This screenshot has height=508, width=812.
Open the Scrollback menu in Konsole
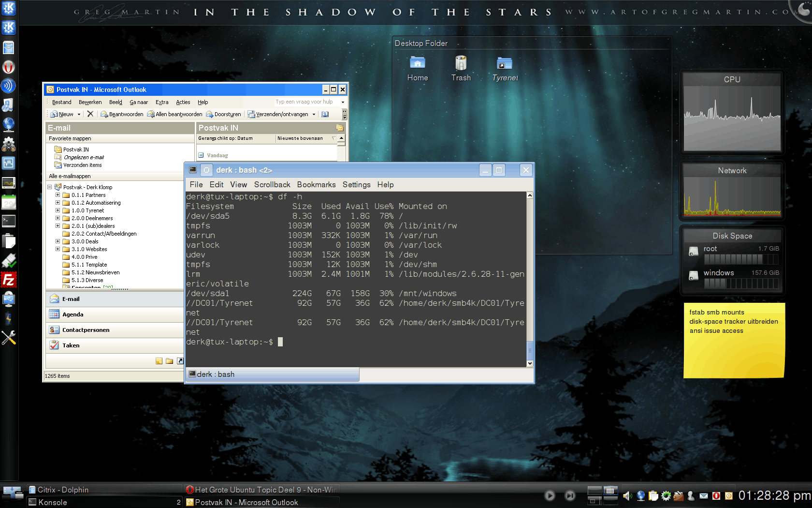point(272,185)
